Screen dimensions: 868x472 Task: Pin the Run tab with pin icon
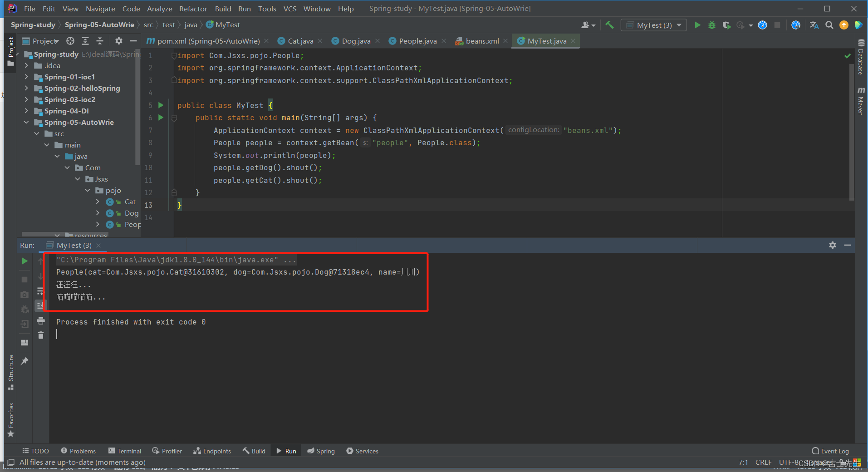coord(25,361)
